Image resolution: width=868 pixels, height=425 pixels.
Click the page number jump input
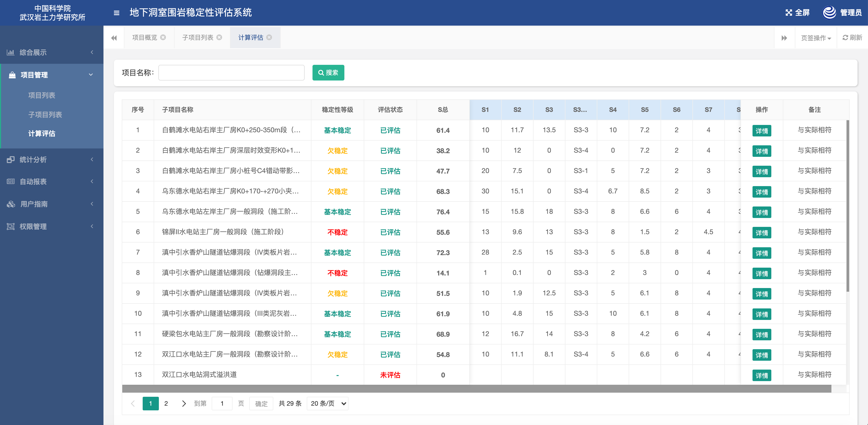click(222, 403)
